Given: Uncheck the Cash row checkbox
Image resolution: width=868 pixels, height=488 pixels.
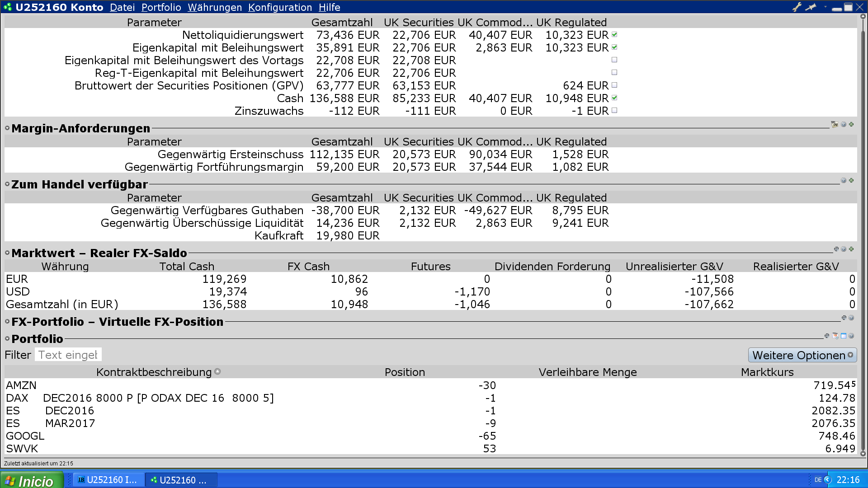Looking at the screenshot, I should coord(614,98).
